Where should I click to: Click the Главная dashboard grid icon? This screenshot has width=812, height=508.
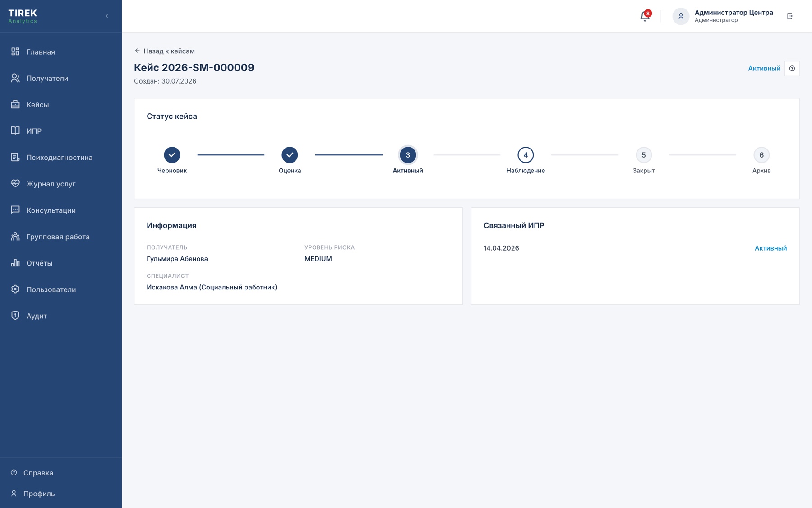coord(15,51)
